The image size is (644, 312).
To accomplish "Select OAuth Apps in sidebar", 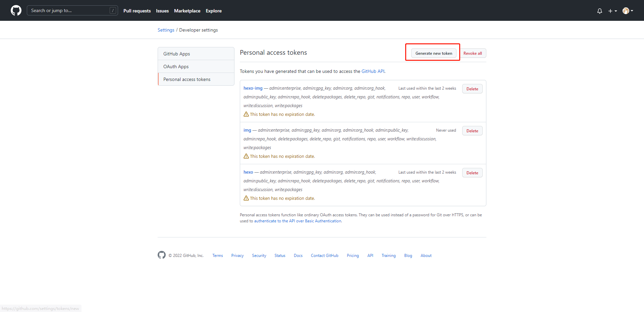I will 196,66.
